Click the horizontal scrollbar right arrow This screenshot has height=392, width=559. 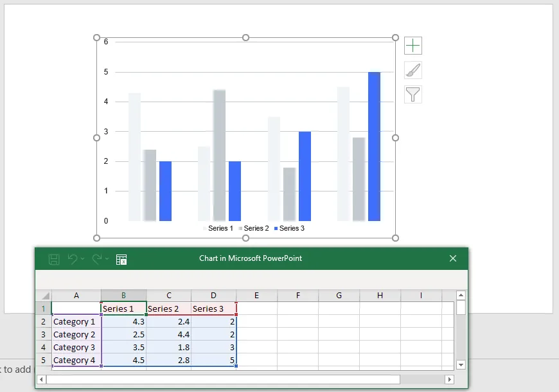point(450,380)
